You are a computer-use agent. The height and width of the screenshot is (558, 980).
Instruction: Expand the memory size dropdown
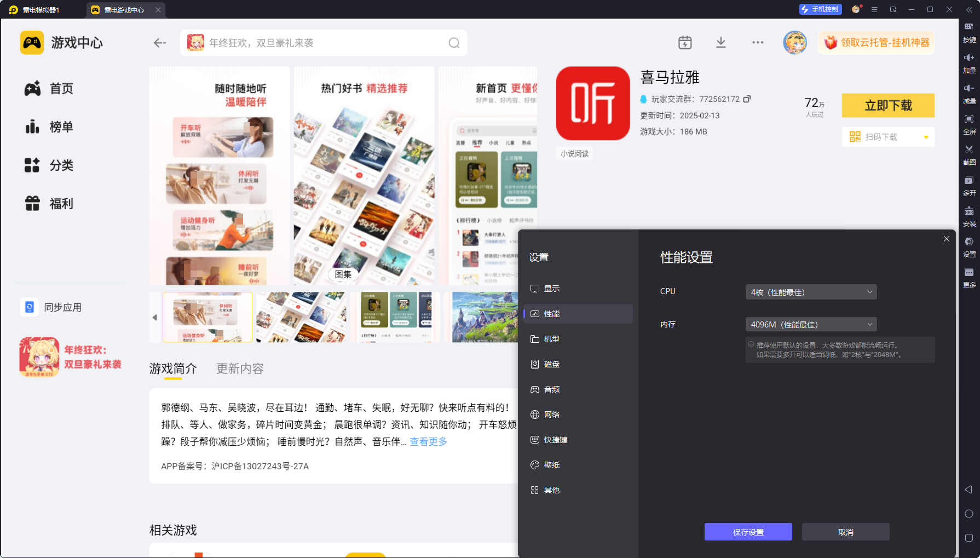811,324
